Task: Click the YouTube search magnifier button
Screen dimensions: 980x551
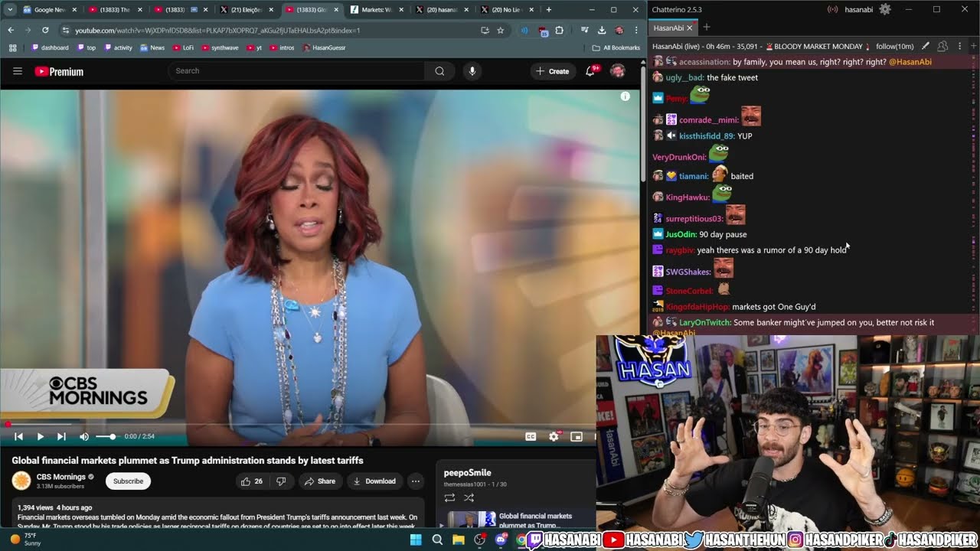Action: [439, 71]
